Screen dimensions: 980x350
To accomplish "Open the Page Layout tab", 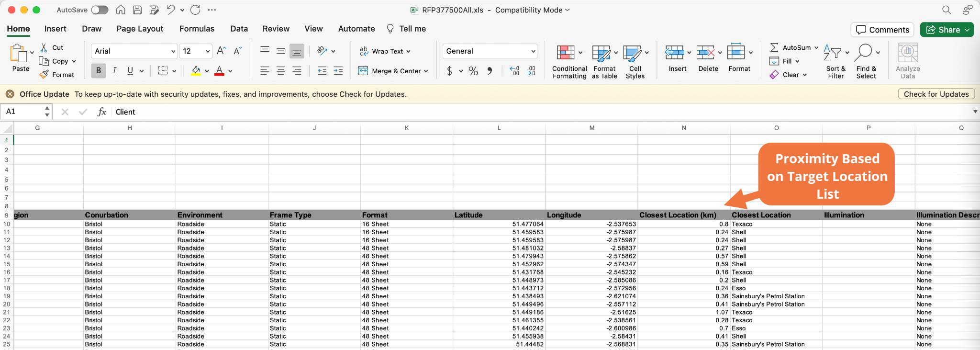I will (140, 29).
